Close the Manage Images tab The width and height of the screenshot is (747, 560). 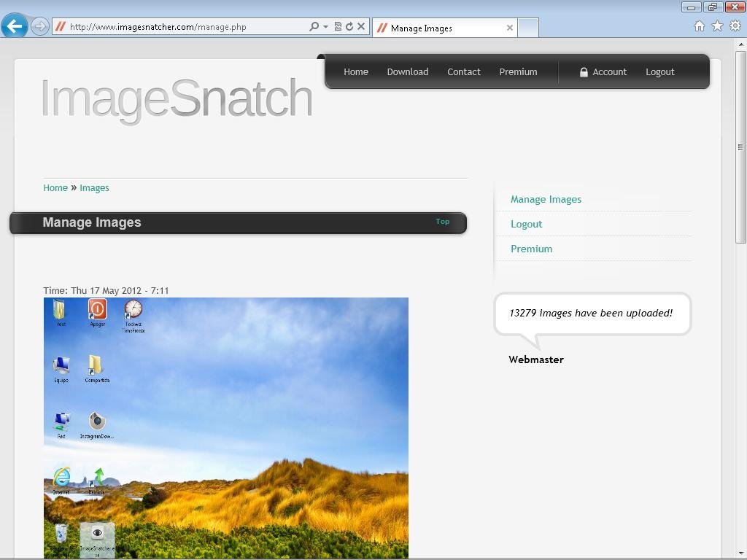pyautogui.click(x=509, y=28)
